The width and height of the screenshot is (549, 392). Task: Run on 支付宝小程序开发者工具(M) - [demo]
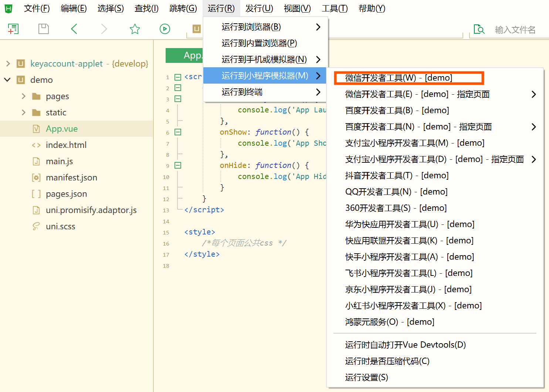tap(435, 143)
